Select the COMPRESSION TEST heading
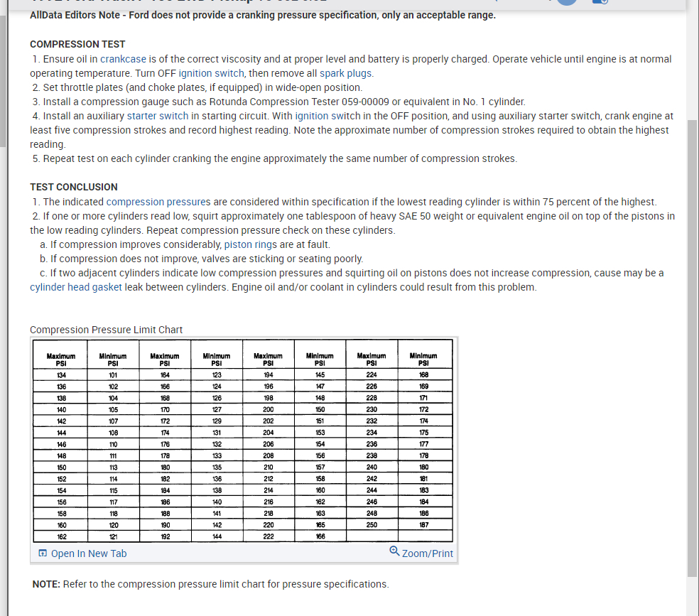Image resolution: width=699 pixels, height=616 pixels. (x=77, y=45)
